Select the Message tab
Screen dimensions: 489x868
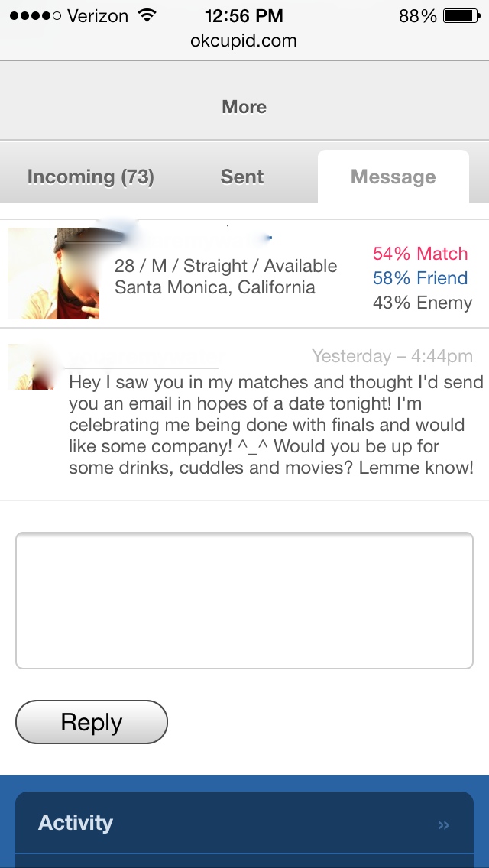coord(393,177)
